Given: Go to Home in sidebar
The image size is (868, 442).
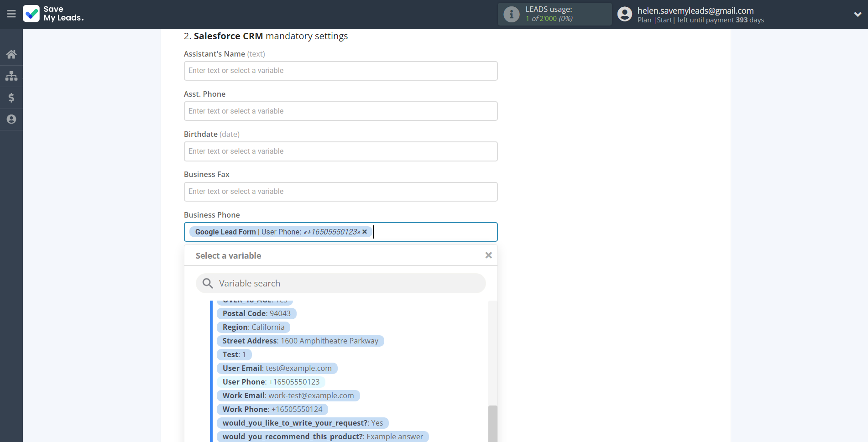Looking at the screenshot, I should (x=11, y=54).
